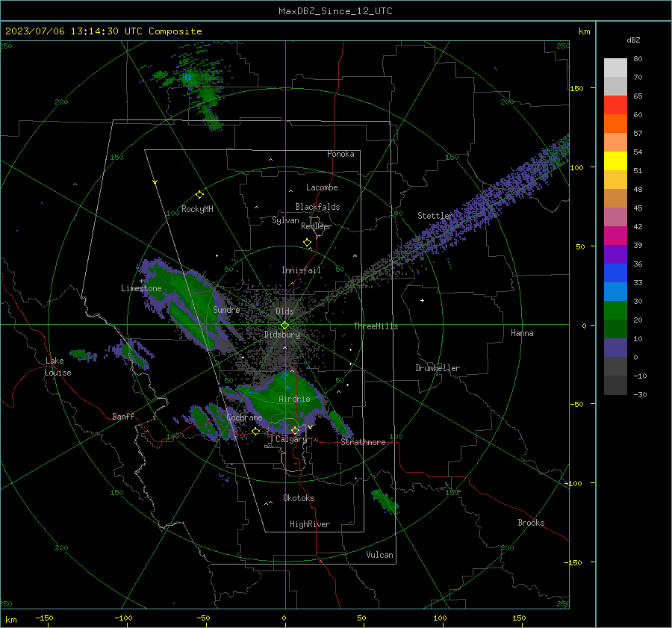Click the Didsbury town label
672x628 pixels.
tap(282, 335)
